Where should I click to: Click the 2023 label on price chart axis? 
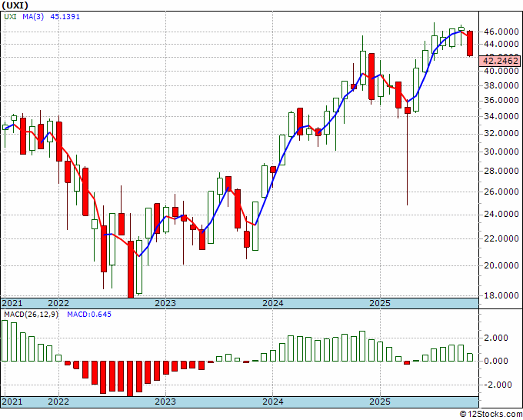[x=165, y=303]
